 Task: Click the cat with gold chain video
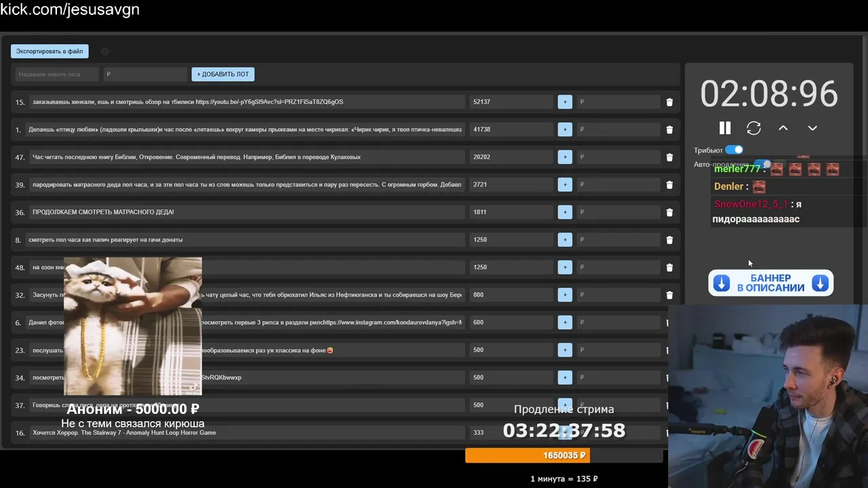click(133, 326)
